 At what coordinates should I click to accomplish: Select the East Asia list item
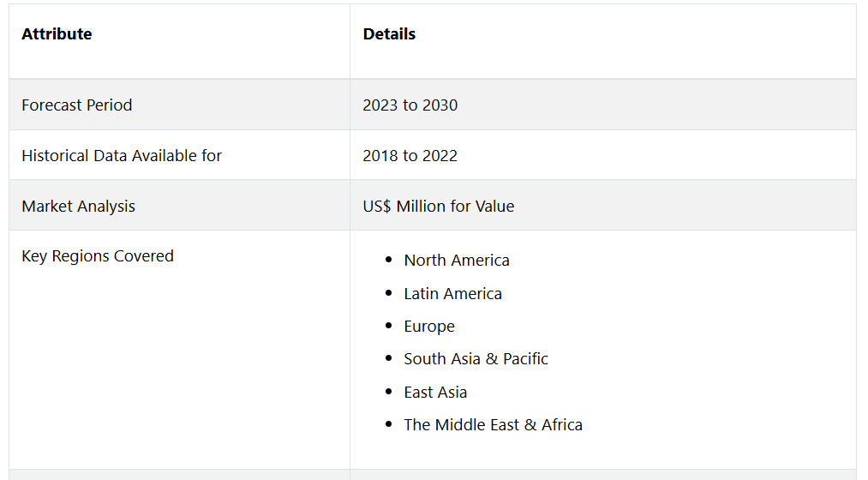coord(435,392)
